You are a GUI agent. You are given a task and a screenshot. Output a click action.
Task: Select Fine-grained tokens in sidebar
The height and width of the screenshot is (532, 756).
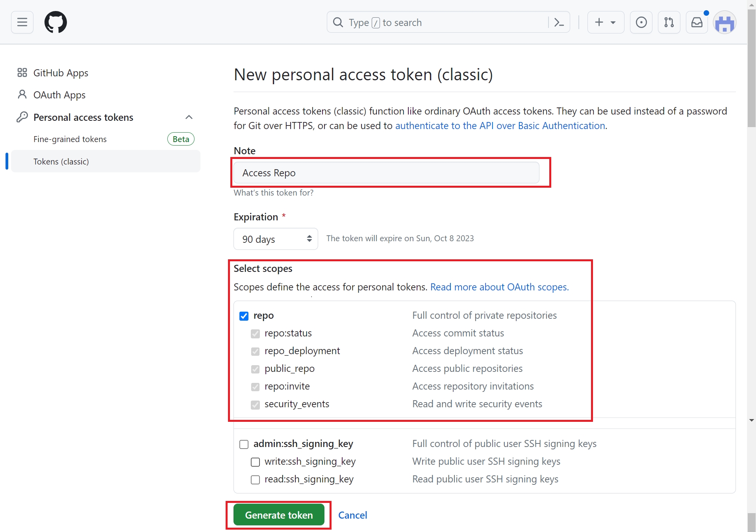tap(70, 139)
